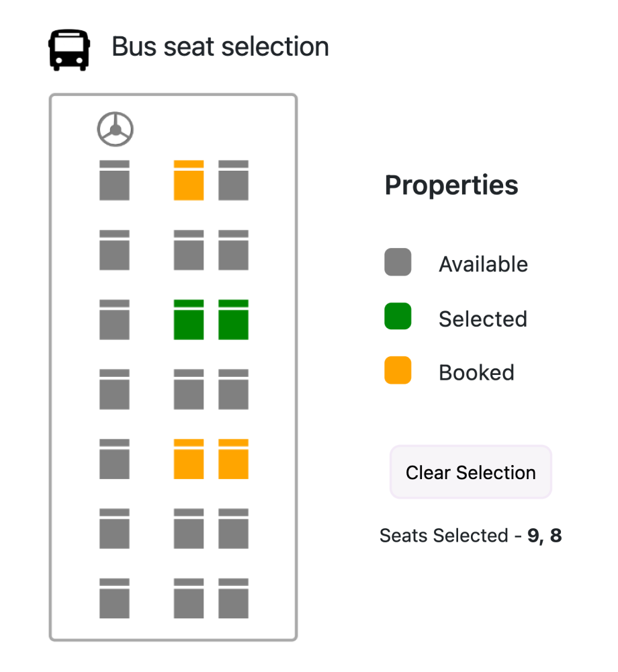This screenshot has width=618, height=672.
Task: Click the Seats Selected text
Action: click(x=470, y=536)
